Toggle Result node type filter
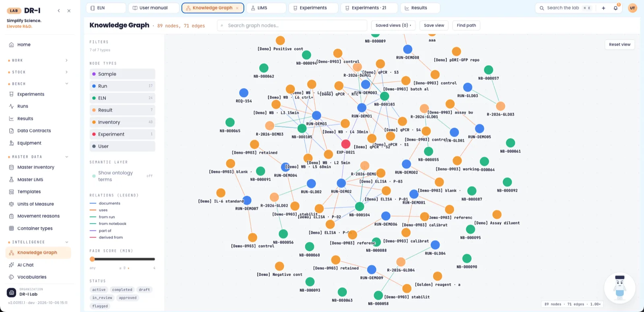 pyautogui.click(x=122, y=110)
